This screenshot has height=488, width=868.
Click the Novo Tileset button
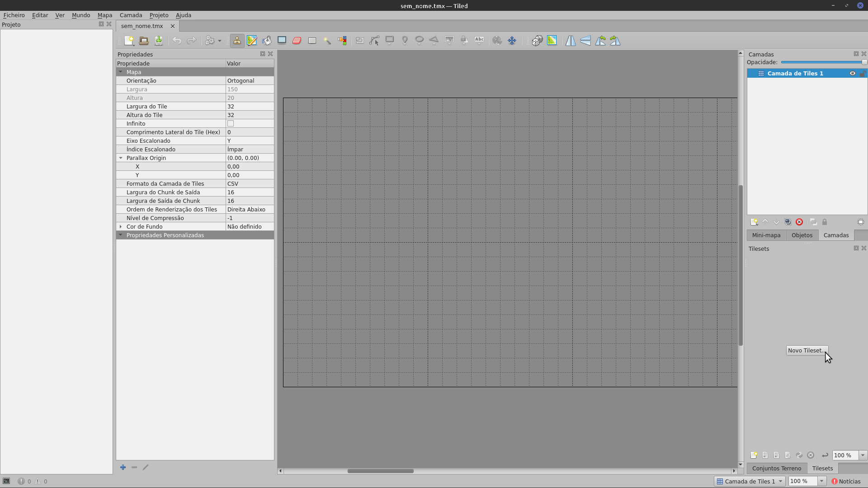point(807,350)
